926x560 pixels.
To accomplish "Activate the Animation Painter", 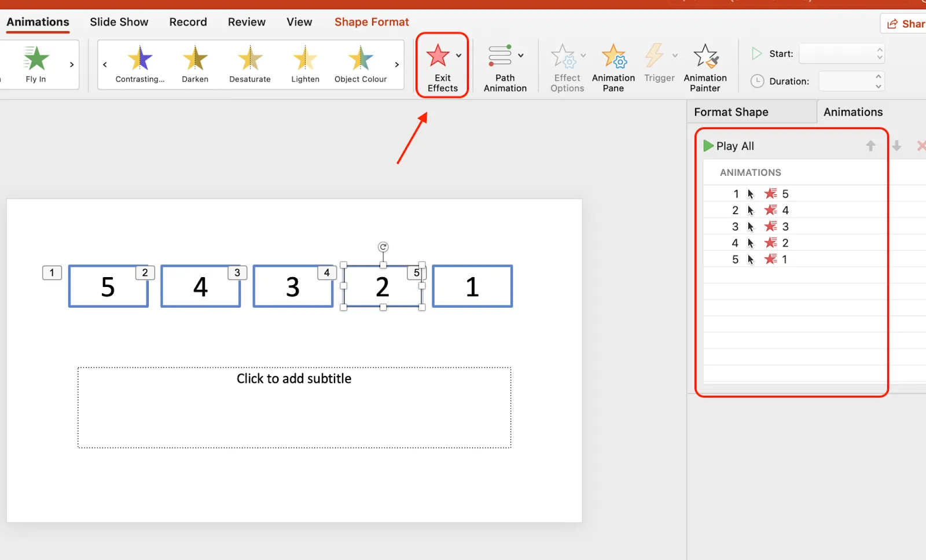I will coord(705,68).
